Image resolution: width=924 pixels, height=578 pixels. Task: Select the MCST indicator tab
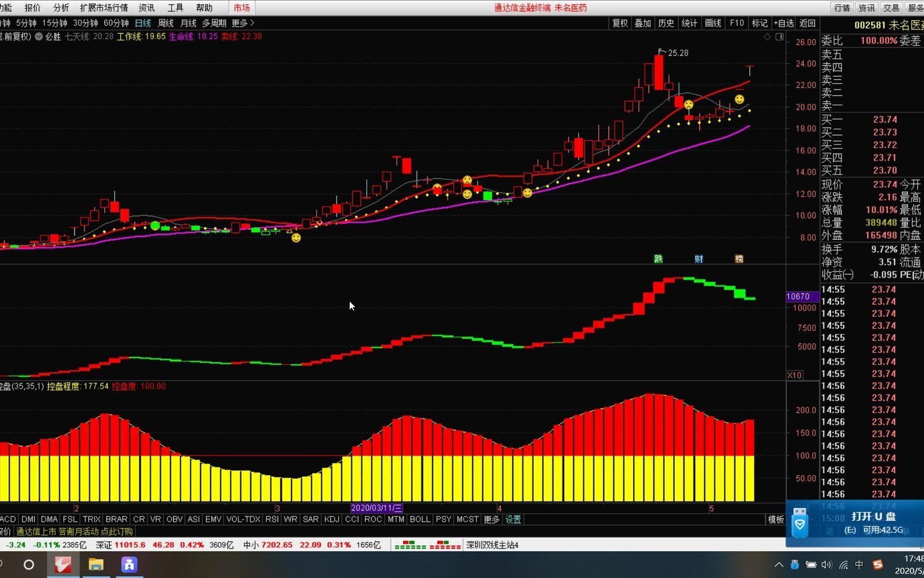[467, 519]
